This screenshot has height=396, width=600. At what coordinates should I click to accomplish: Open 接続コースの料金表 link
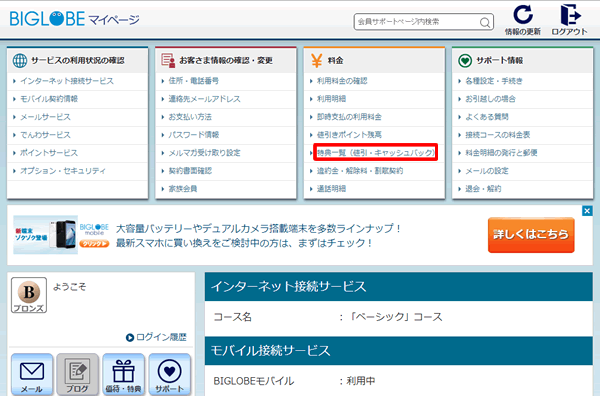click(497, 135)
